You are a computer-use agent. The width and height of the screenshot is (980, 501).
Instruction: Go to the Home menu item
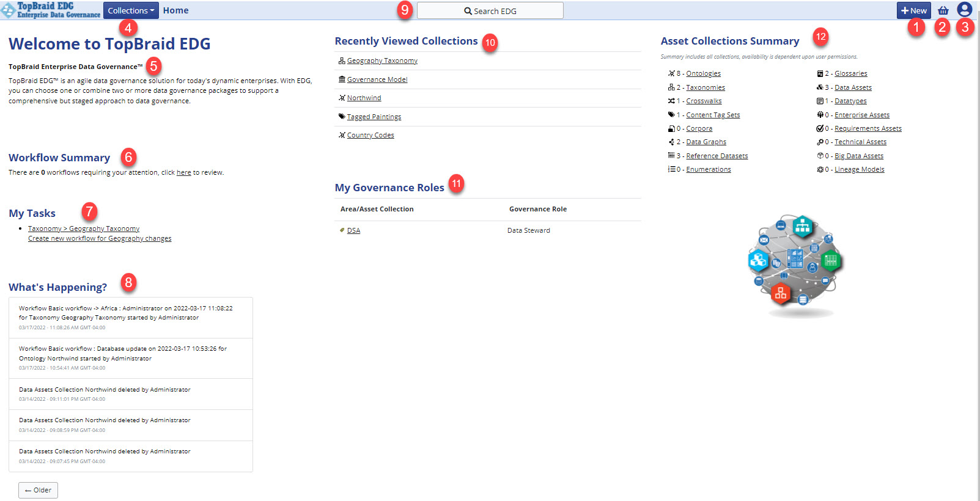[175, 10]
